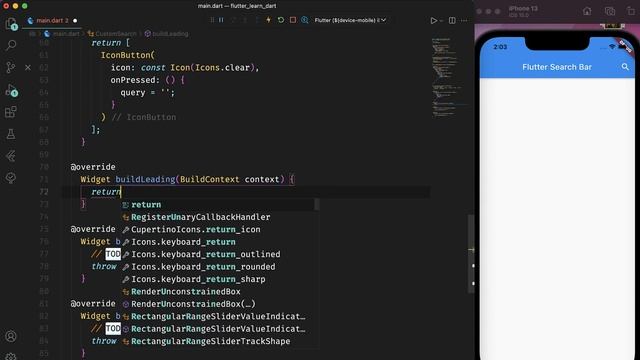Stop the debug session with red square
Image resolution: width=640 pixels, height=360 pixels.
[293, 20]
